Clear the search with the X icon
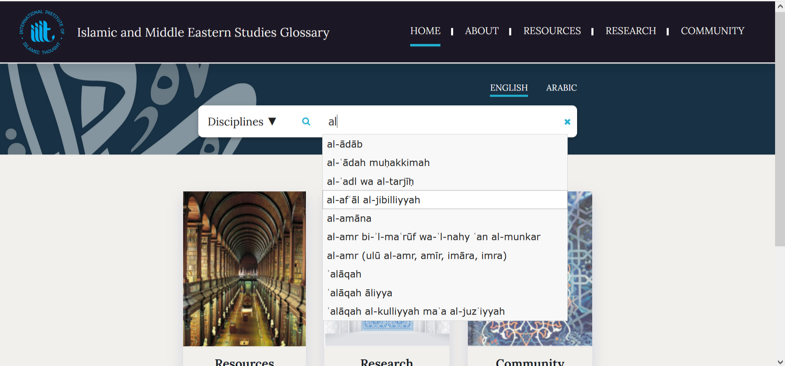Image resolution: width=785 pixels, height=366 pixels. coord(567,121)
